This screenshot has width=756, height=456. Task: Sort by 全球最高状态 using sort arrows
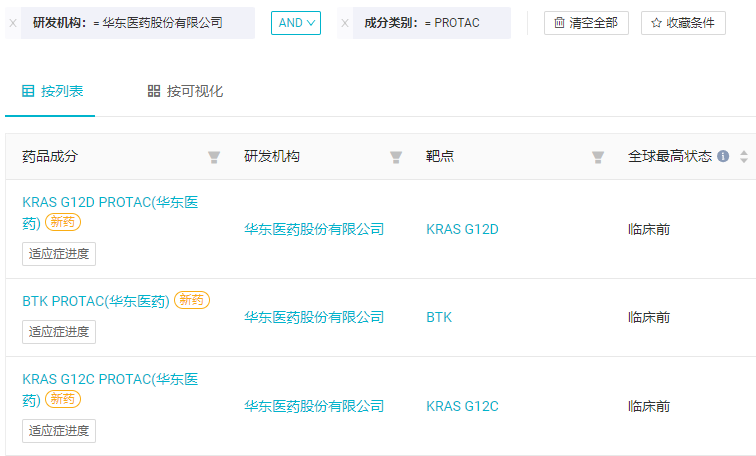(744, 157)
